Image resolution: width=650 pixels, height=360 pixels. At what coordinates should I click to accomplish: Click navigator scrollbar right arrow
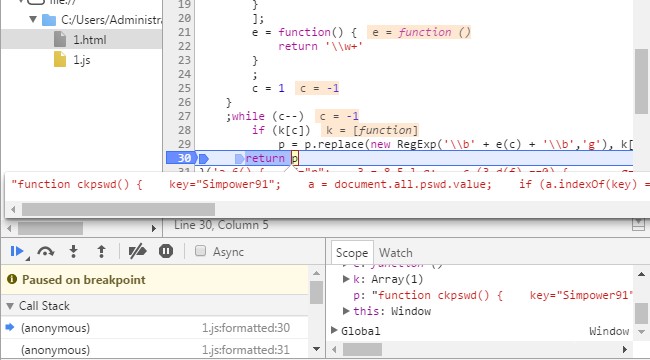pyautogui.click(x=154, y=228)
